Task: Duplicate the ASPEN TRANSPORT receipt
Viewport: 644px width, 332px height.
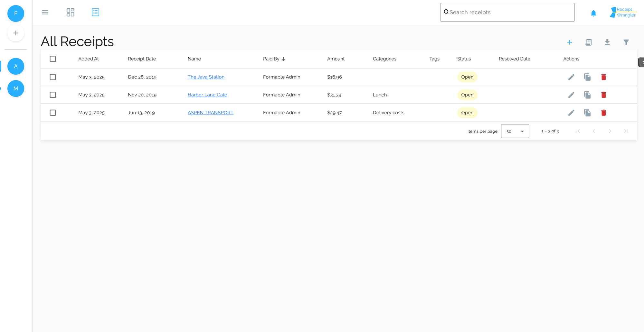Action: coord(587,113)
